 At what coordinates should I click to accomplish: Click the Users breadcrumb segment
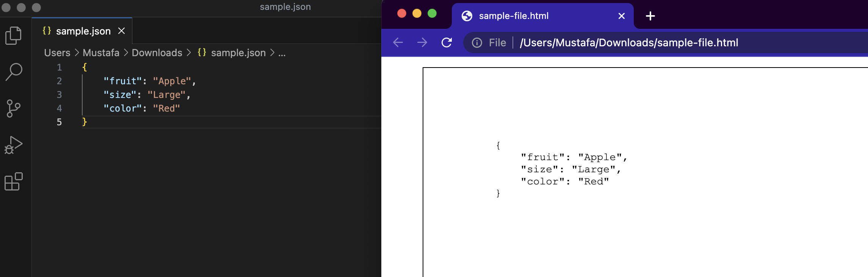(57, 53)
